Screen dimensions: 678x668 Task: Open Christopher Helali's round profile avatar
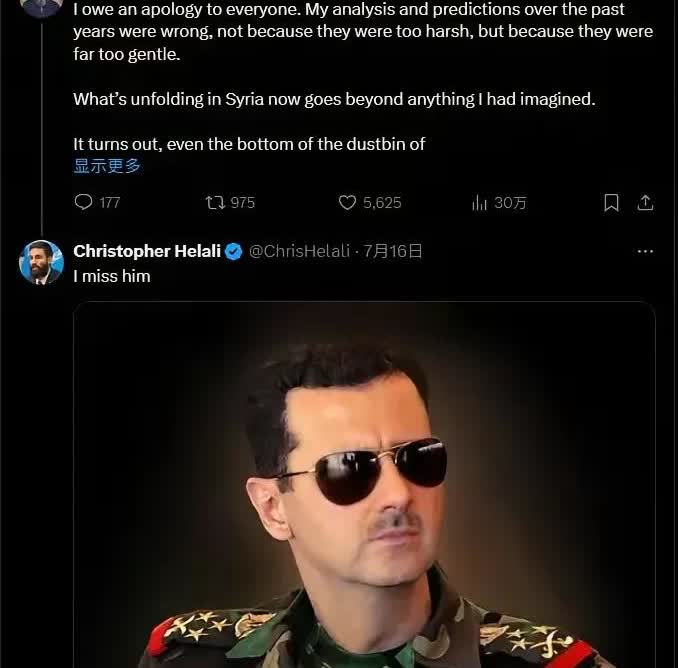(41, 263)
